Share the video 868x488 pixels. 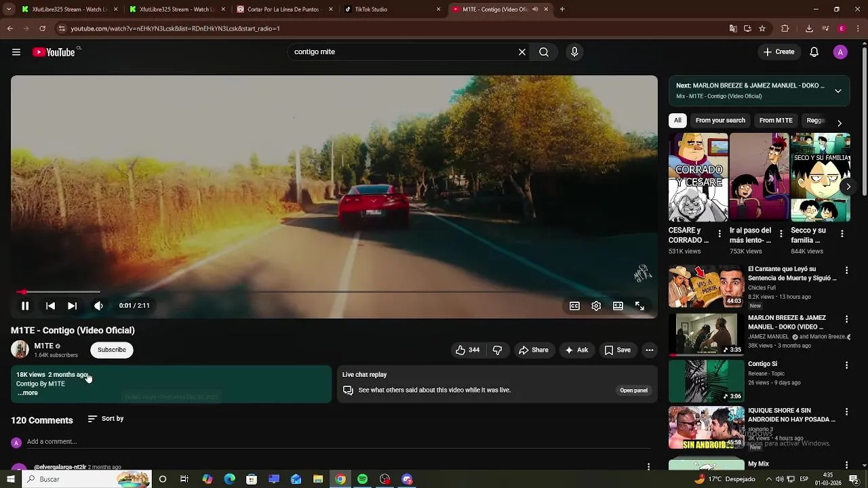click(x=534, y=350)
